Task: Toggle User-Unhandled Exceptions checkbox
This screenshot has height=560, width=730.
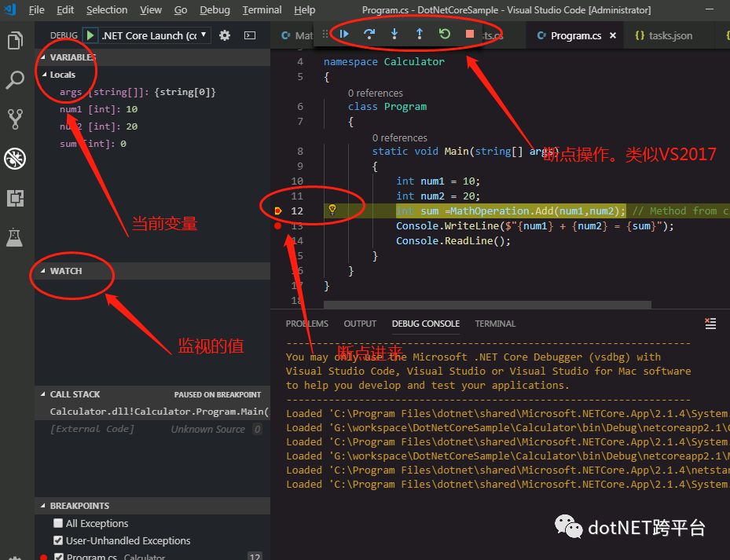Action: point(58,540)
